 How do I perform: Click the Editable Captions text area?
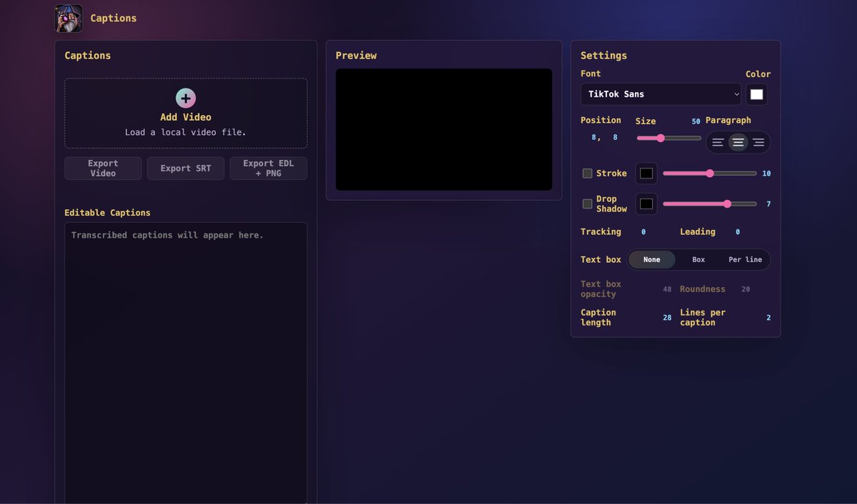point(186,363)
